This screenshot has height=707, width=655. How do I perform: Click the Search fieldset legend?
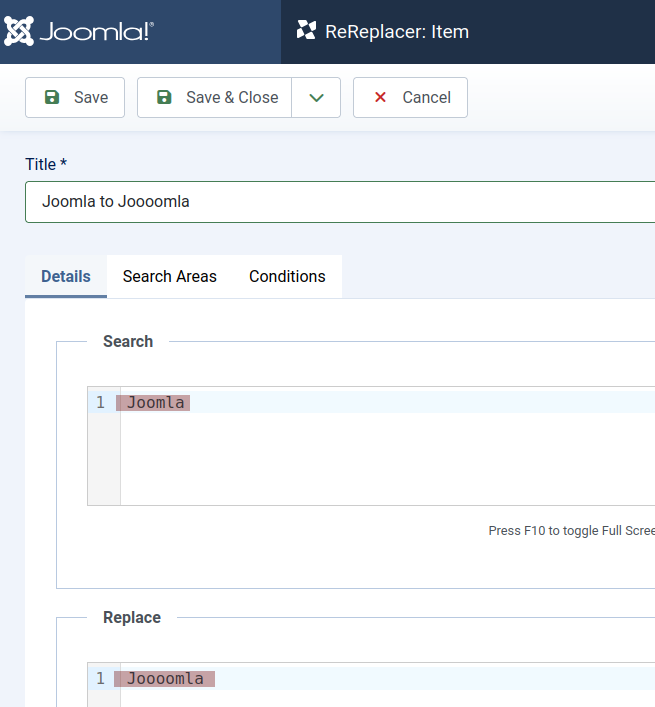point(128,341)
